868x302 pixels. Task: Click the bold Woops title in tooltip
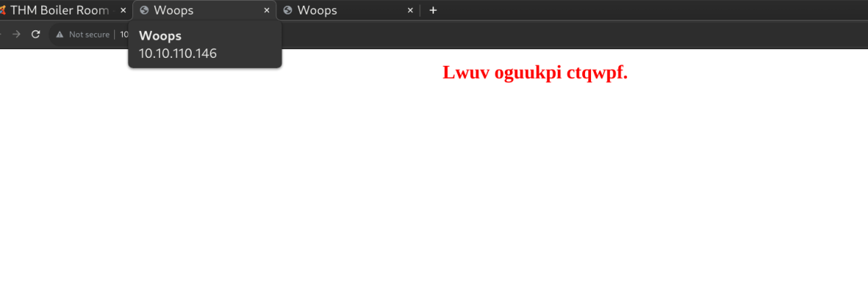click(160, 36)
